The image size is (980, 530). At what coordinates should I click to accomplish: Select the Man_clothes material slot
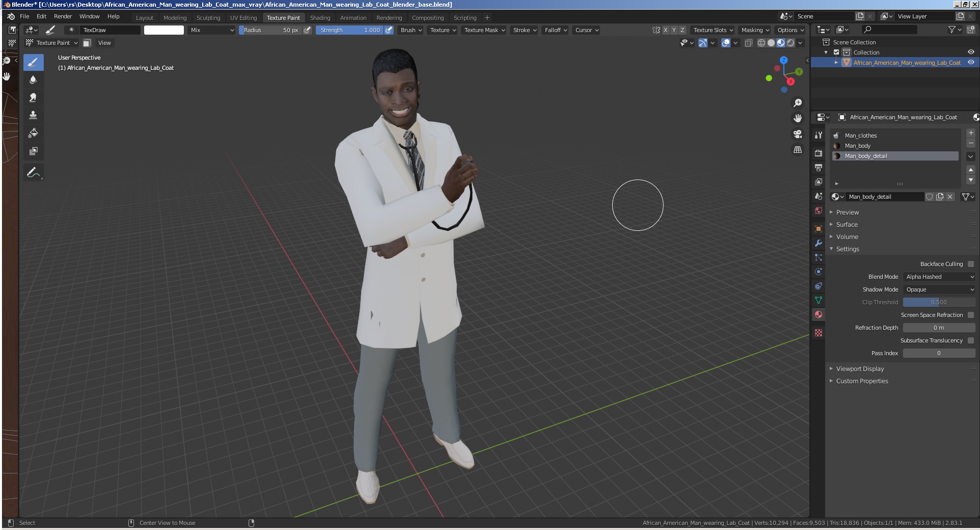tap(895, 136)
